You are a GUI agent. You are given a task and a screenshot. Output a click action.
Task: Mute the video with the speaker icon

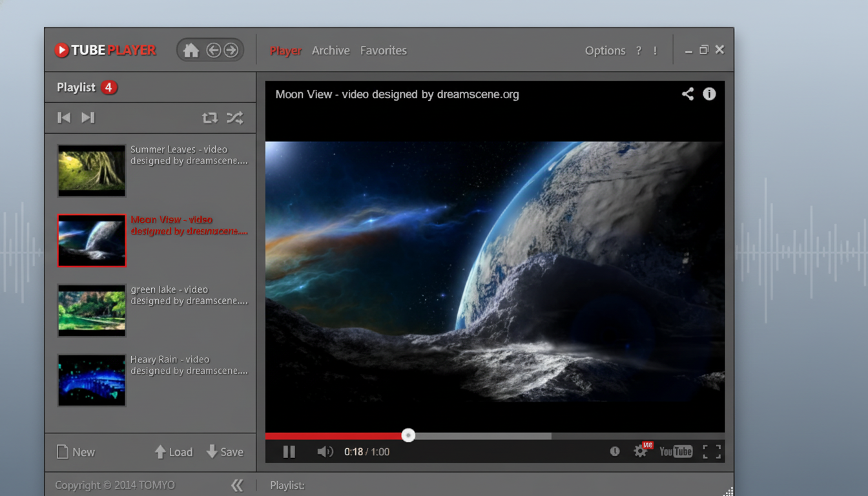[x=325, y=452]
